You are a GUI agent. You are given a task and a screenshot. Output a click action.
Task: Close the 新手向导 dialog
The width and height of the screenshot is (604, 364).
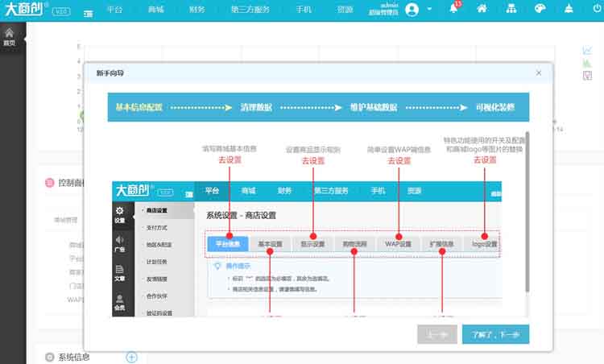[539, 72]
